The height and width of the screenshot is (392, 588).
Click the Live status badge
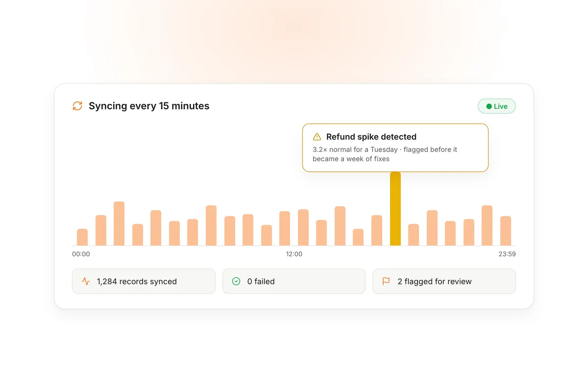[497, 106]
